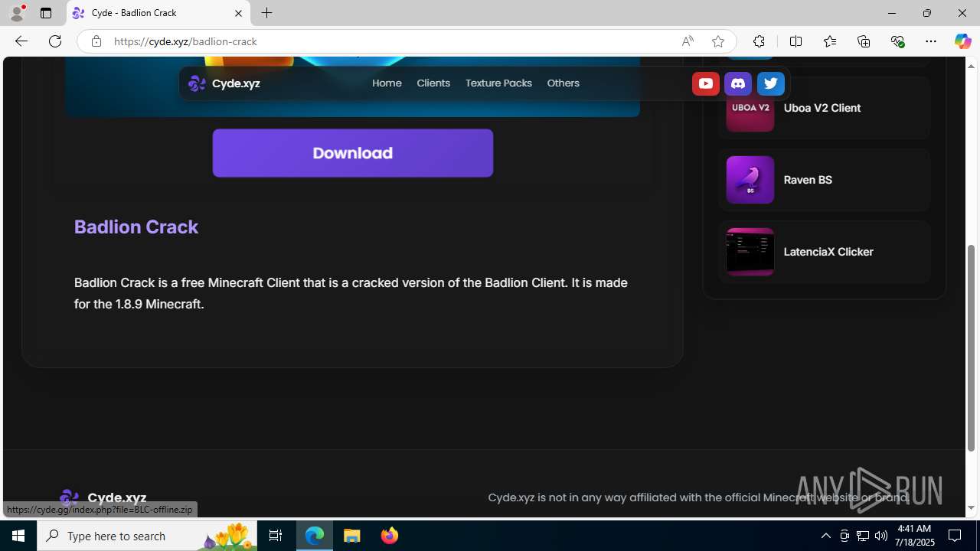Toggle Read aloud icon in address bar
Screen dimensions: 980x551
click(x=688, y=41)
